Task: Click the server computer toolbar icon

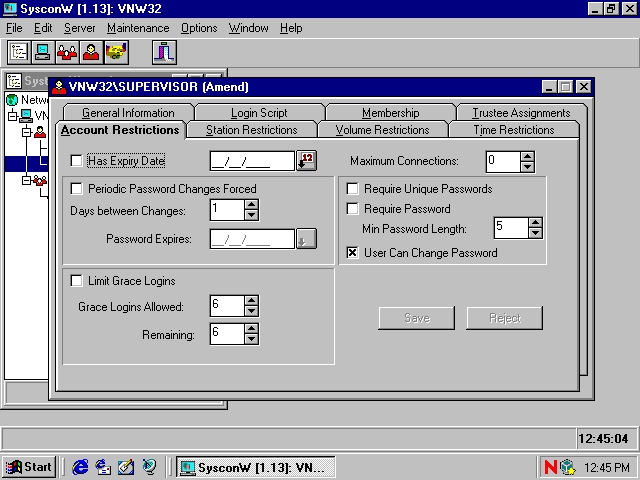Action: point(43,52)
